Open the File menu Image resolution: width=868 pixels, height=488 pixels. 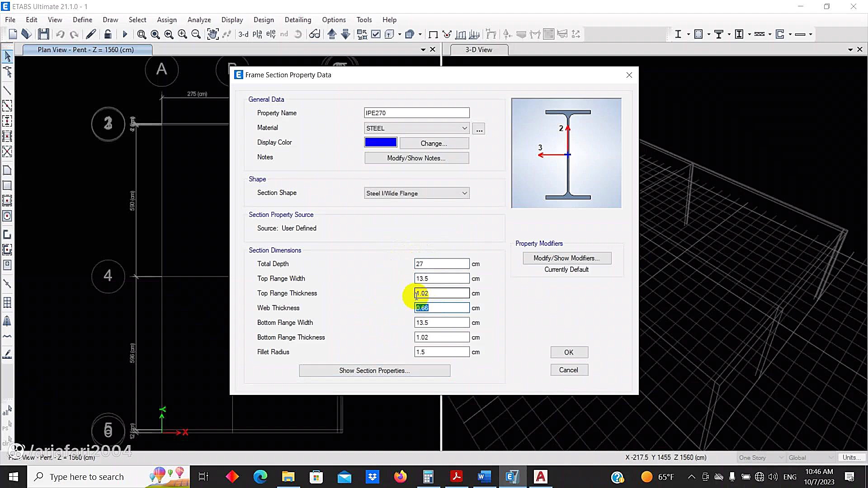10,20
